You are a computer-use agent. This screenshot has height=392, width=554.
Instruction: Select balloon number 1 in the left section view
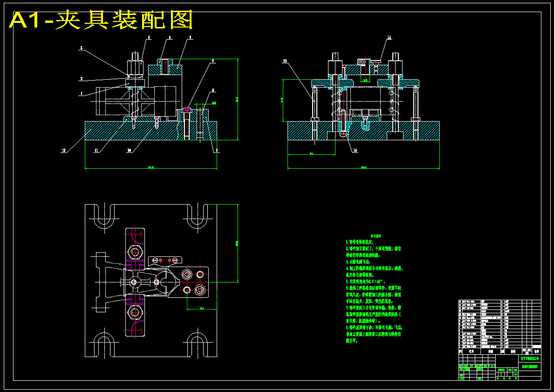pyautogui.click(x=82, y=94)
